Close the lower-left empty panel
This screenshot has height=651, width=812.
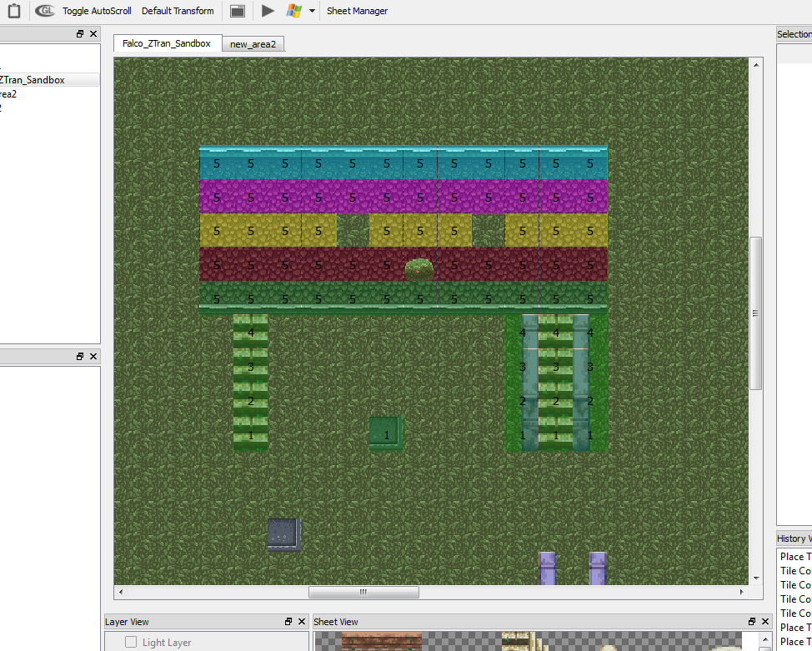(93, 356)
